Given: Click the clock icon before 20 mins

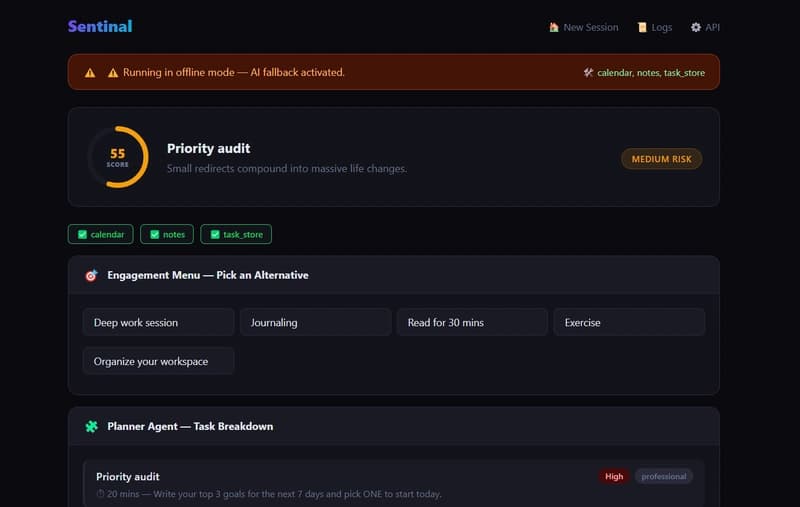Looking at the screenshot, I should (x=101, y=494).
